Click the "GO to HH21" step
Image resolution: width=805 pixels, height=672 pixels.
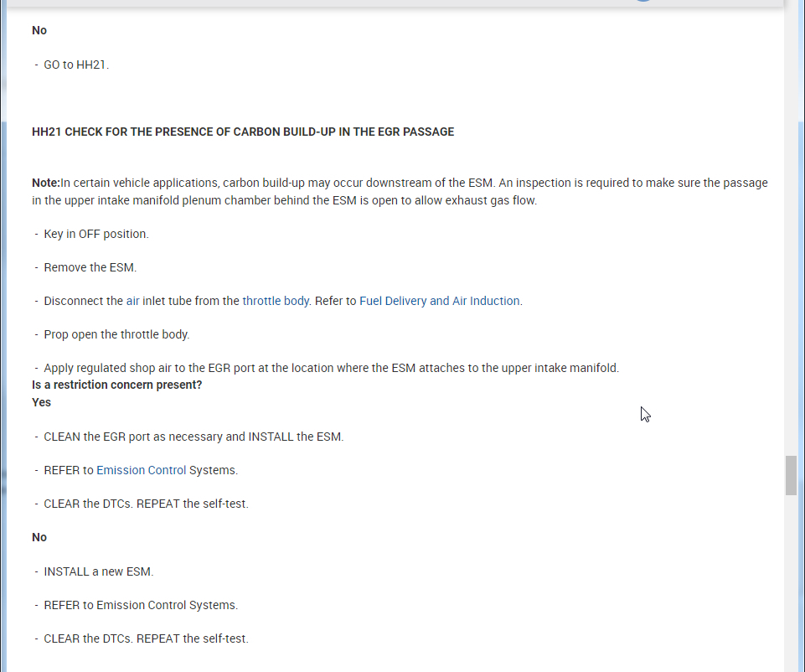pyautogui.click(x=76, y=65)
